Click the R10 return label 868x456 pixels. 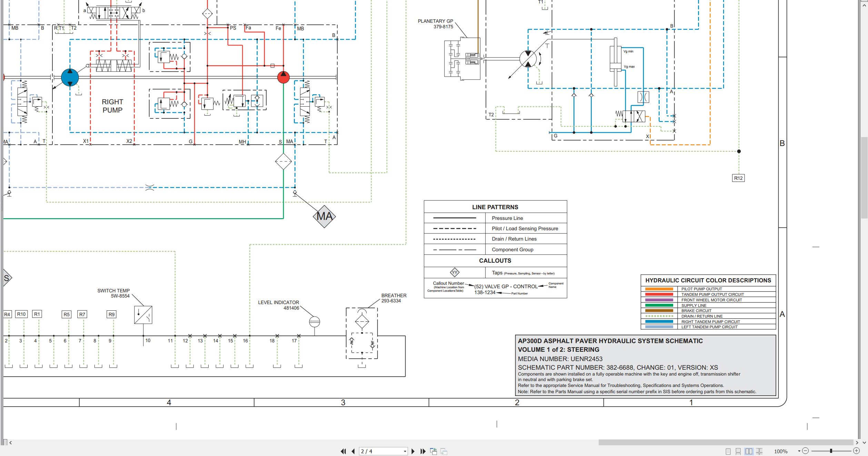point(21,314)
